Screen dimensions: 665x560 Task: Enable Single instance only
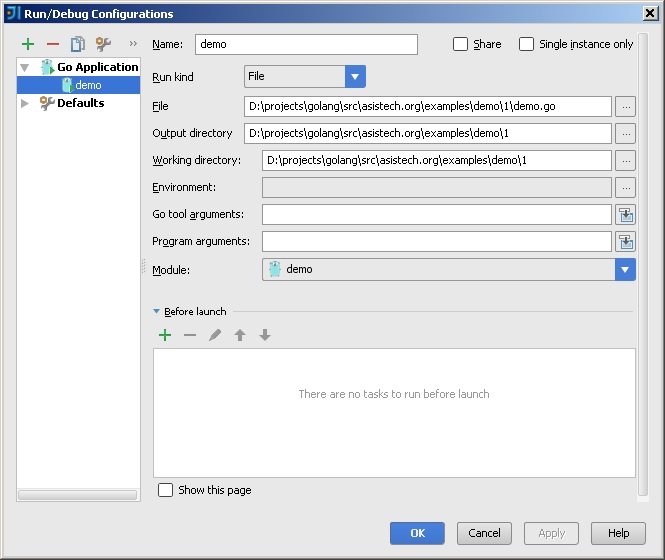526,44
